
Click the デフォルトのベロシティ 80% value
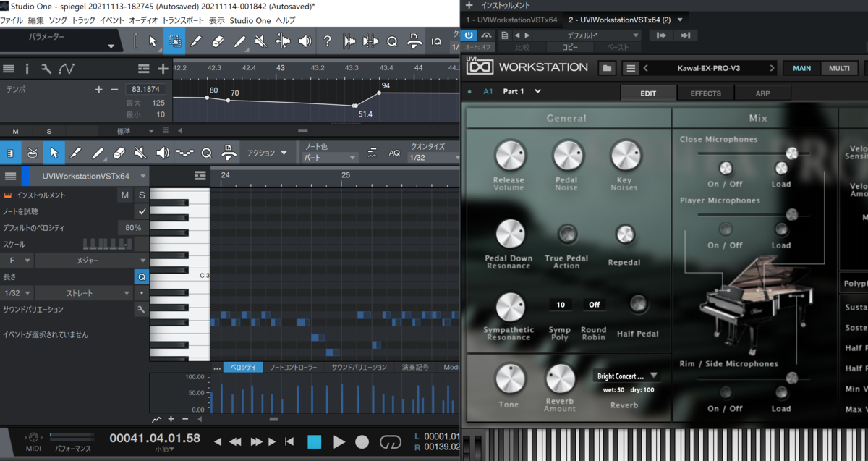point(133,227)
